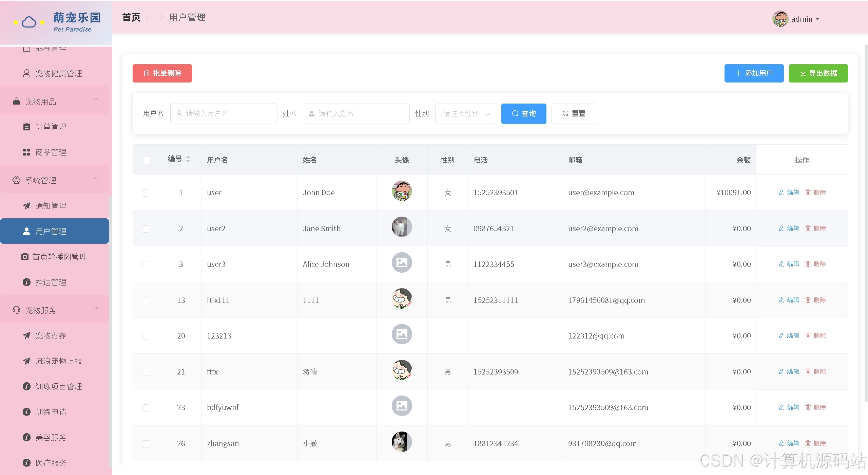Click the grooming service info icon
The height and width of the screenshot is (475, 868).
[x=26, y=437]
